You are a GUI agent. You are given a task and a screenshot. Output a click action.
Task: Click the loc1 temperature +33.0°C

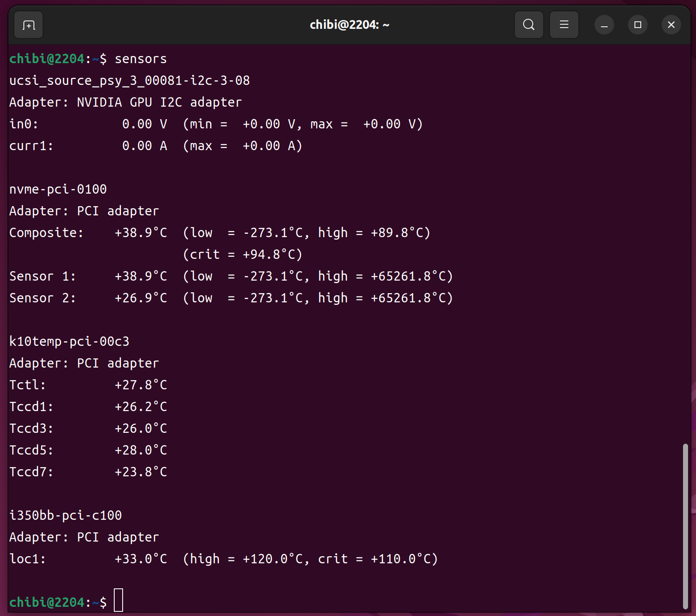coord(141,559)
